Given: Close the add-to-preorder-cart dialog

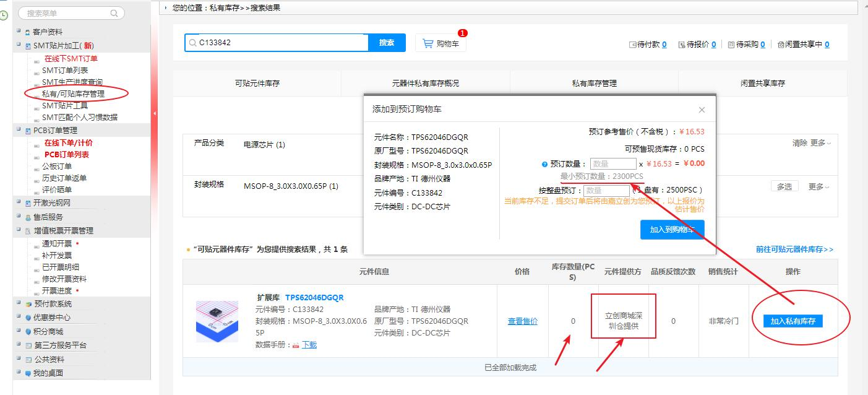Looking at the screenshot, I should tap(702, 110).
